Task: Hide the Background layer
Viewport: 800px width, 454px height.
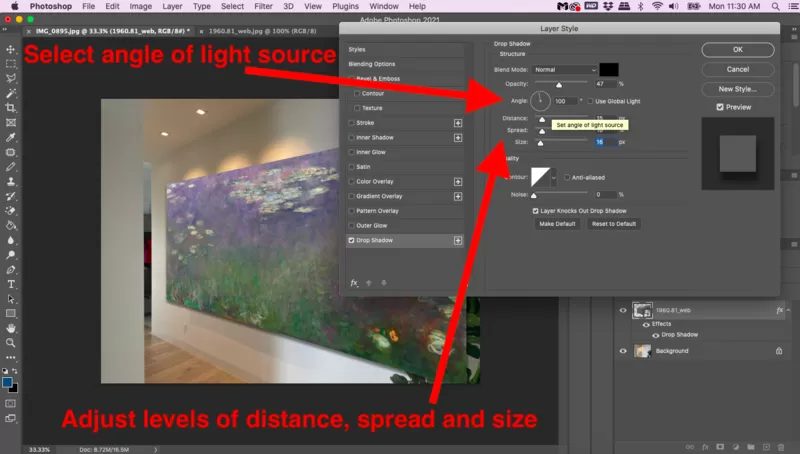Action: coord(623,351)
